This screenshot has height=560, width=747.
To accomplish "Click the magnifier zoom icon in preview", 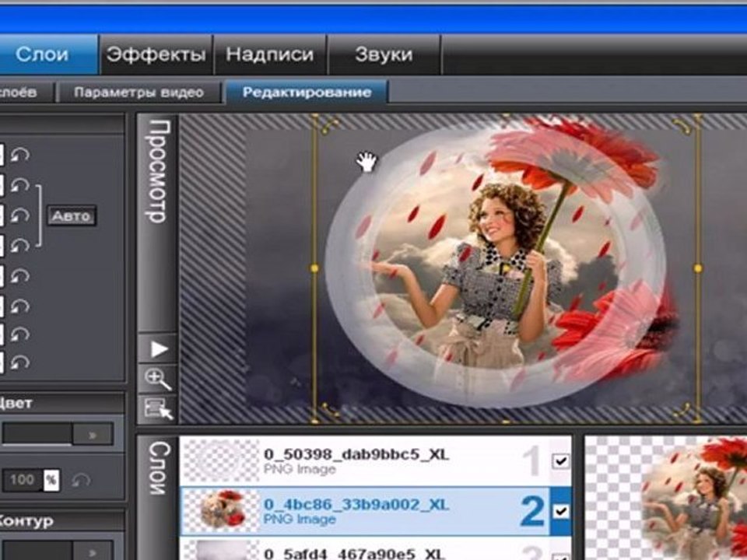I will click(x=158, y=379).
